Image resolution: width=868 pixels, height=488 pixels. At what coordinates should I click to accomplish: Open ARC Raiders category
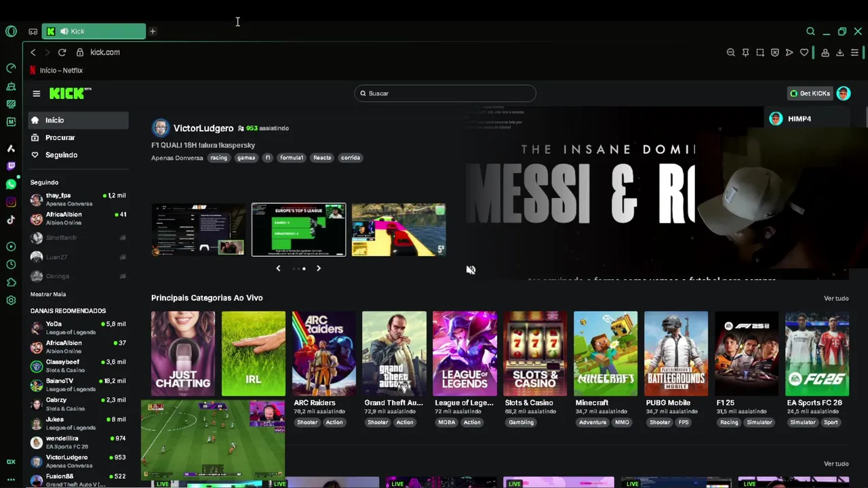pos(324,354)
